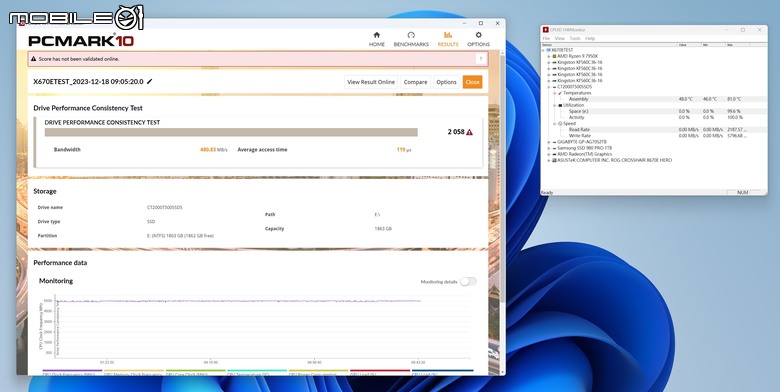This screenshot has height=392, width=780.
Task: Click the drive performance score bar
Action: click(231, 132)
